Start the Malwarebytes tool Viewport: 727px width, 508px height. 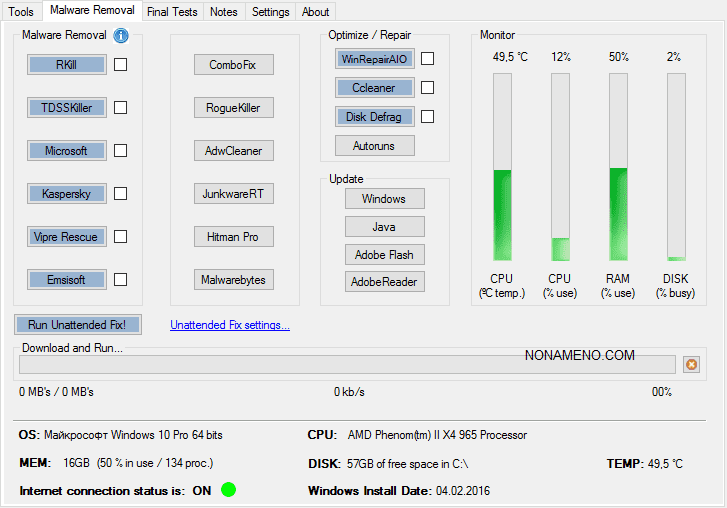coord(233,280)
